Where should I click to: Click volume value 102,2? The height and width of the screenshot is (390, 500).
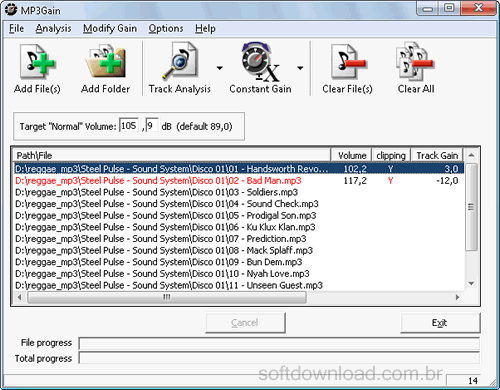pos(355,169)
